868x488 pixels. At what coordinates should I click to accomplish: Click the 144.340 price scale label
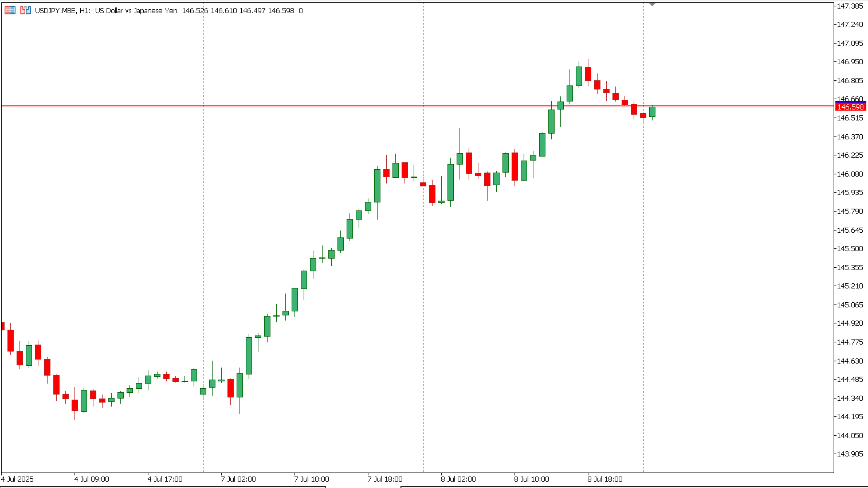tap(850, 399)
